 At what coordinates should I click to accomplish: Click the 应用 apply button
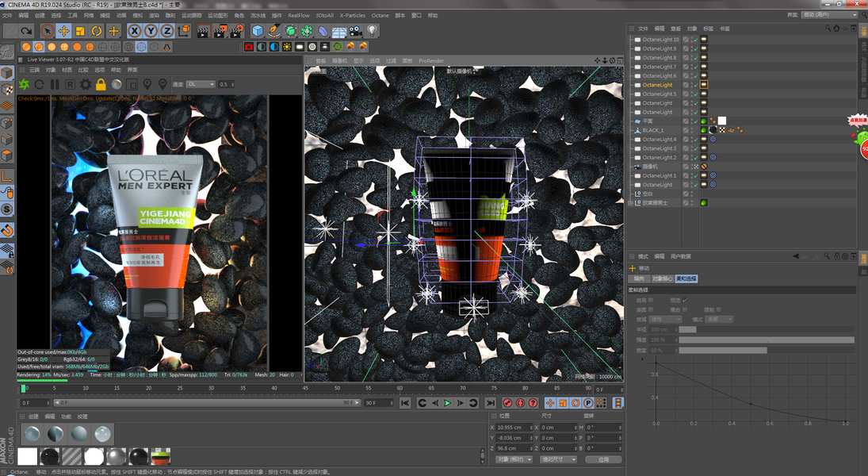pyautogui.click(x=604, y=459)
